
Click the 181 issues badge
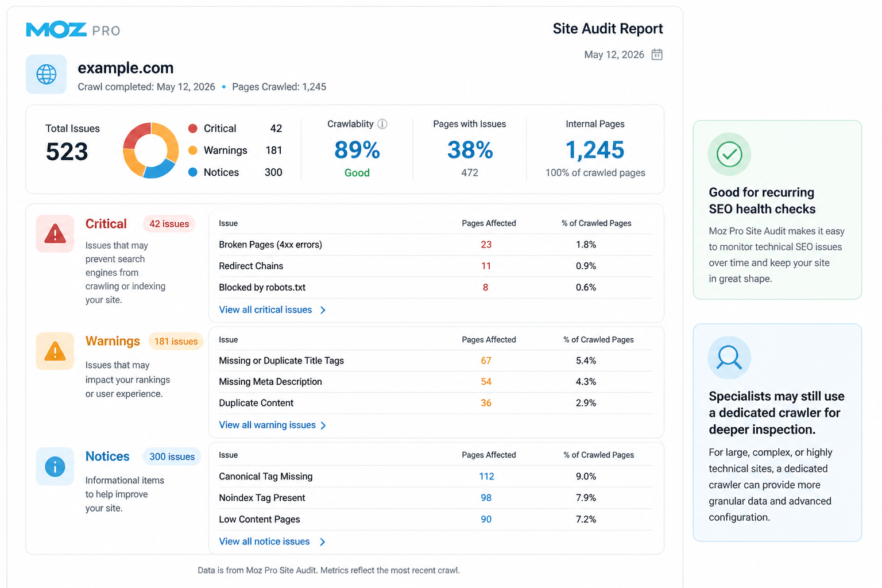coord(176,341)
